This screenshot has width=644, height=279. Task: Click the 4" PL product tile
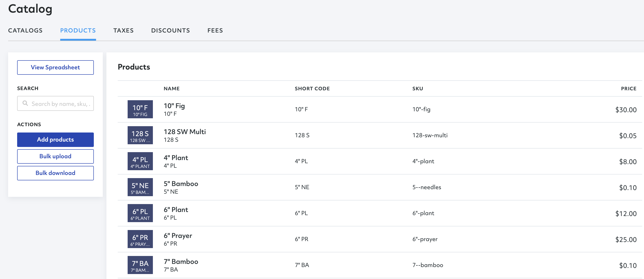pyautogui.click(x=140, y=161)
